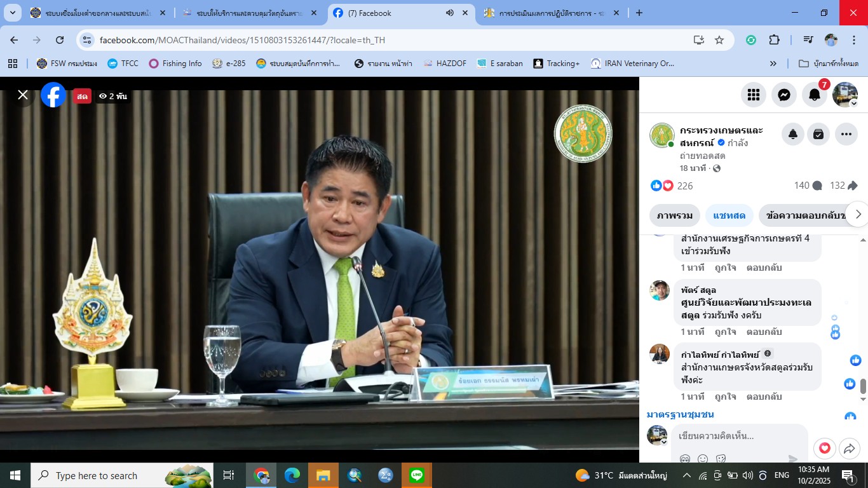The image size is (868, 488).
Task: Expand the hidden bookmarks chevron
Action: (773, 64)
